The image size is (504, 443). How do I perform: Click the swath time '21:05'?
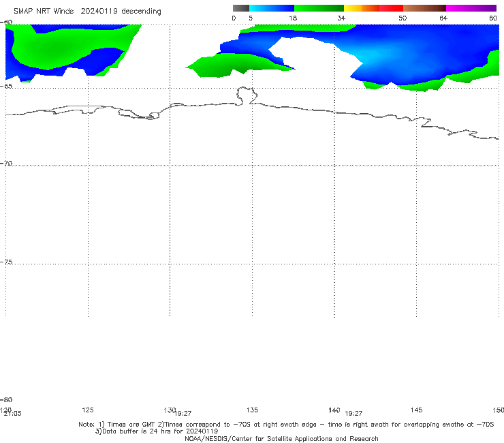pyautogui.click(x=12, y=414)
